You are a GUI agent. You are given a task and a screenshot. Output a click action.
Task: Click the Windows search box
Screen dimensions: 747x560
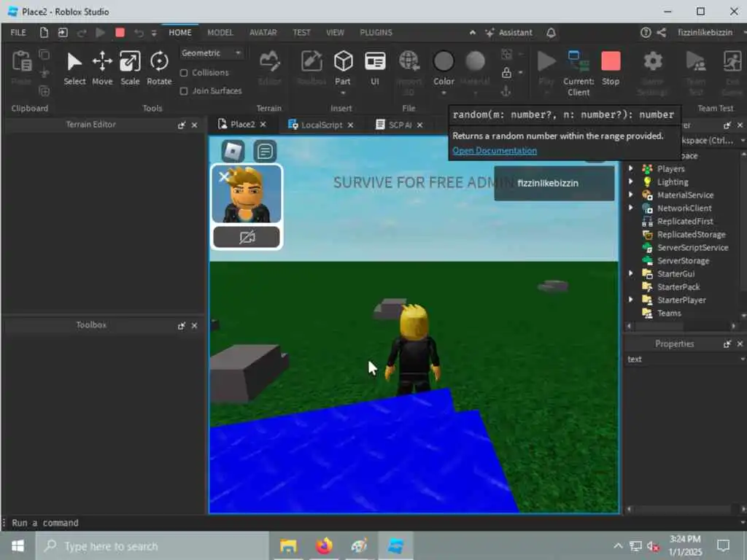[152, 546]
